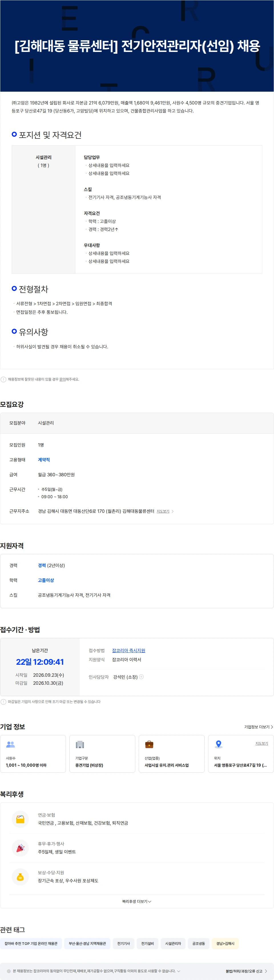Select the 공조냉동 tag
Viewport: 274px width, 980px height.
click(198, 943)
